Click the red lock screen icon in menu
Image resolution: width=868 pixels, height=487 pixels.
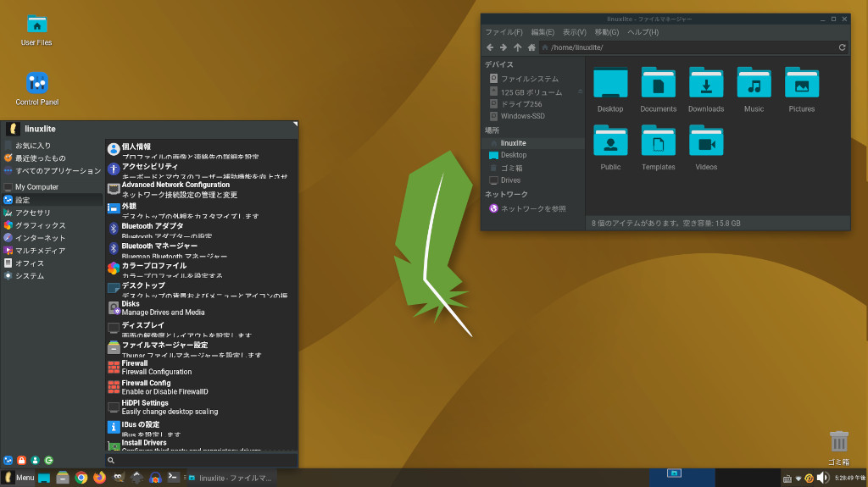[21, 461]
